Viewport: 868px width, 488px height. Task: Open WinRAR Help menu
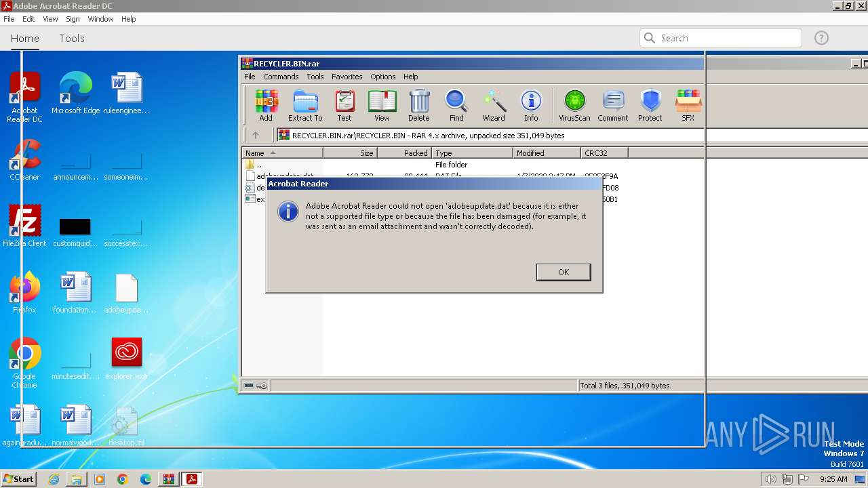pyautogui.click(x=410, y=77)
